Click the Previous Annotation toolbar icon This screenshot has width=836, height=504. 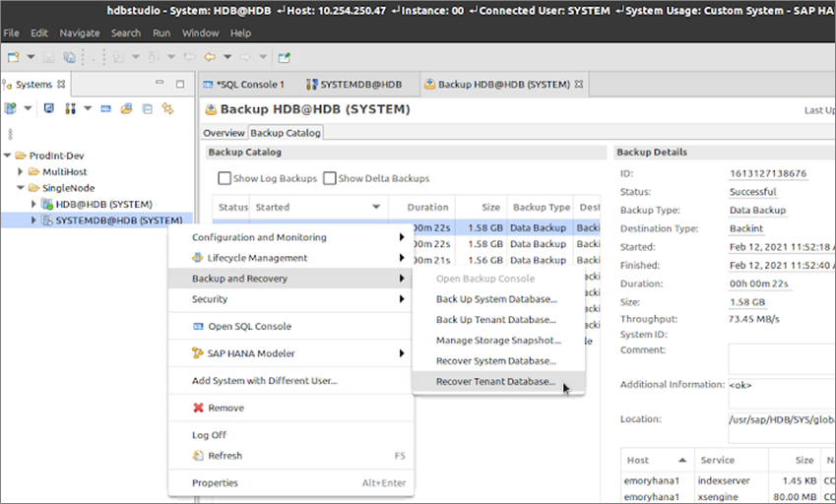(x=154, y=57)
